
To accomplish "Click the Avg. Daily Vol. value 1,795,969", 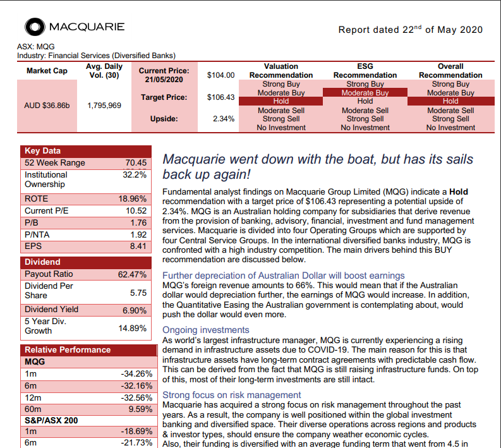I will point(104,106).
